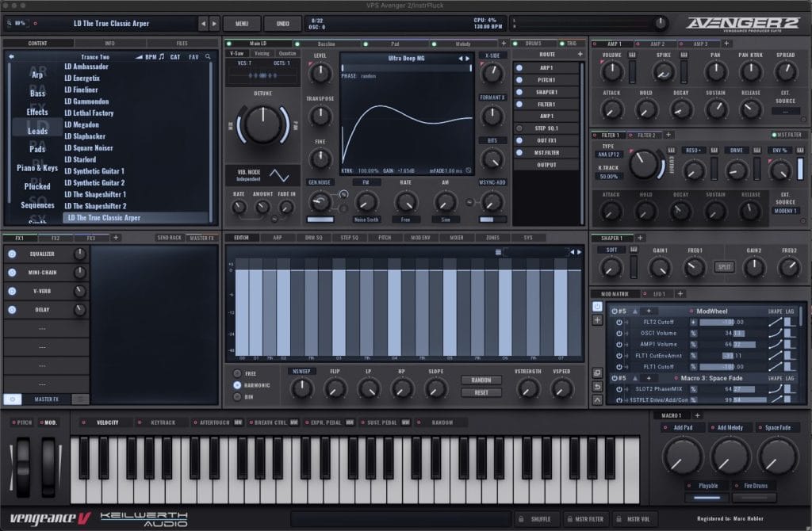Click the mod matrix power icon
Image resolution: width=812 pixels, height=531 pixels.
(597, 306)
